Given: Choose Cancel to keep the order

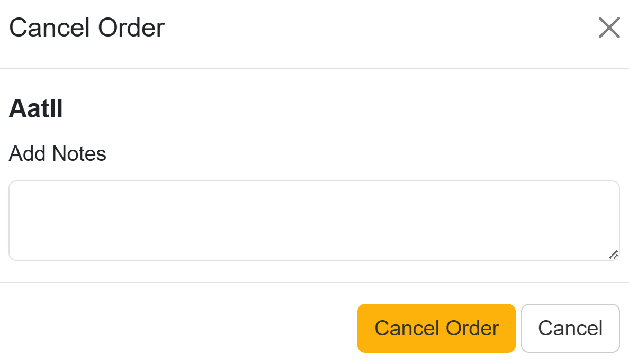Looking at the screenshot, I should click(570, 328).
